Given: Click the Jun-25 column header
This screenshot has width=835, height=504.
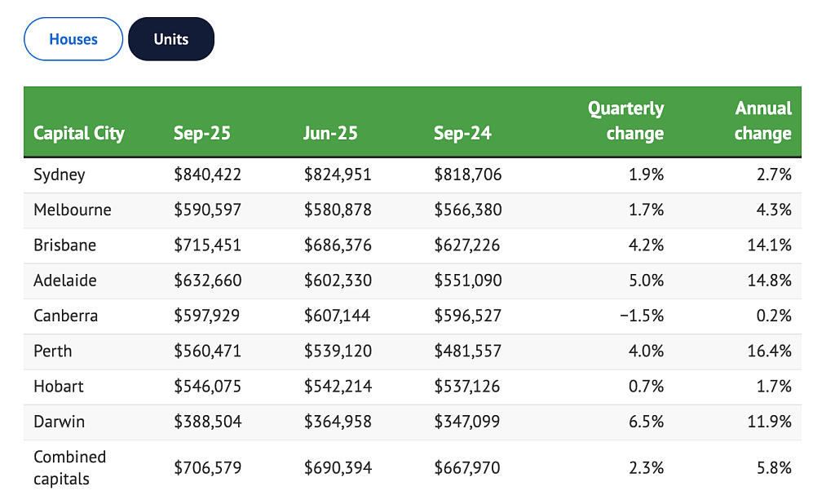Looking at the screenshot, I should [330, 133].
